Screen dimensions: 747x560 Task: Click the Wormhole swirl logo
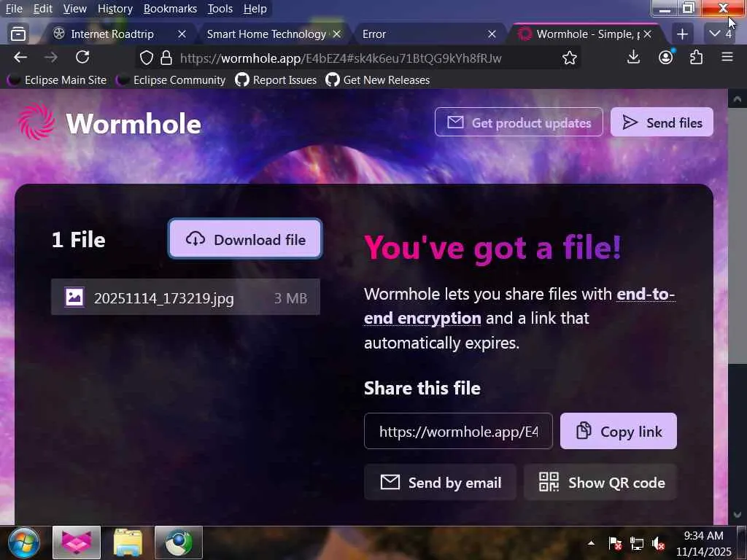pyautogui.click(x=36, y=122)
